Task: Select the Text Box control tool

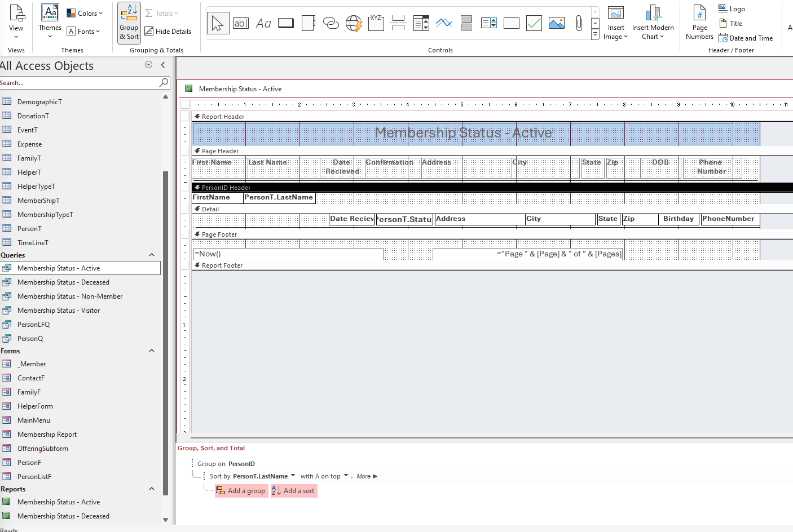Action: [x=241, y=23]
